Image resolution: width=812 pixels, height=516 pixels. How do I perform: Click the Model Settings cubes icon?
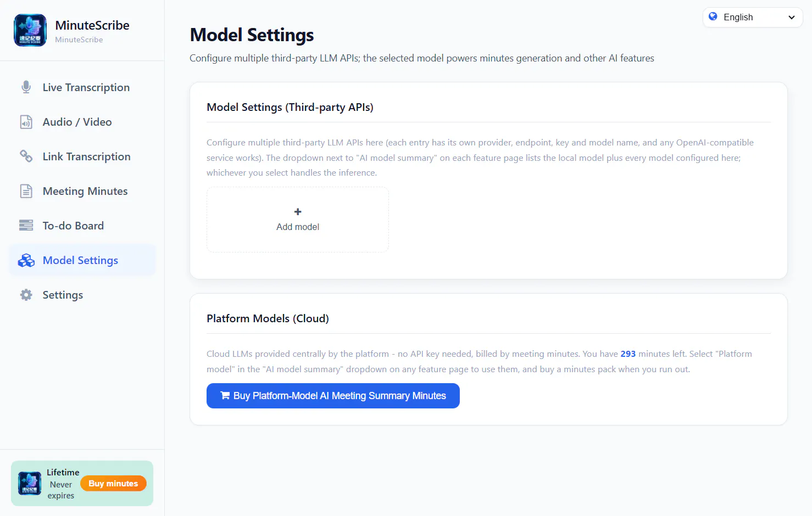tap(26, 260)
